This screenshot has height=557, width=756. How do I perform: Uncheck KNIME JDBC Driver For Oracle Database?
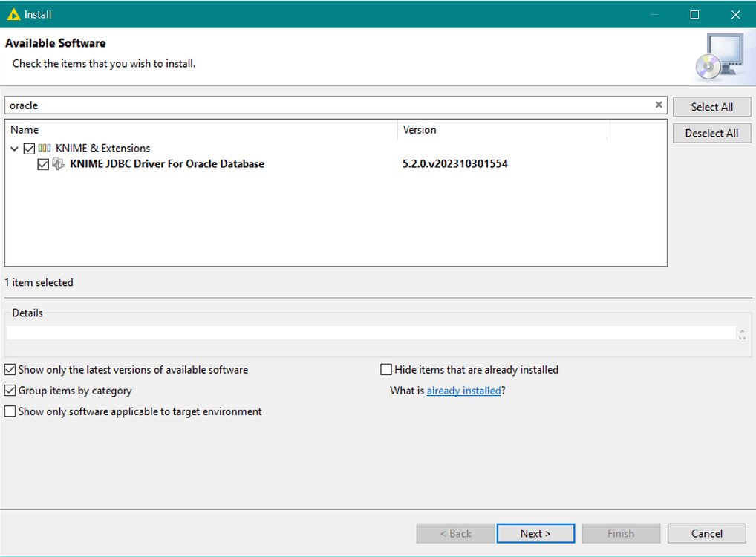[43, 164]
